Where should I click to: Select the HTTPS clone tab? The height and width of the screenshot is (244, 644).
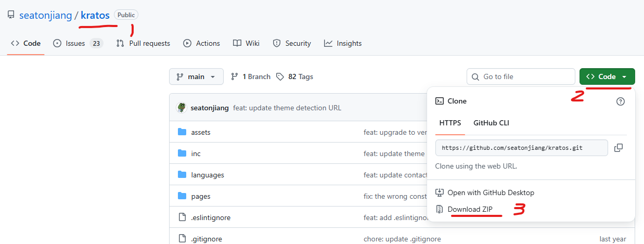450,123
